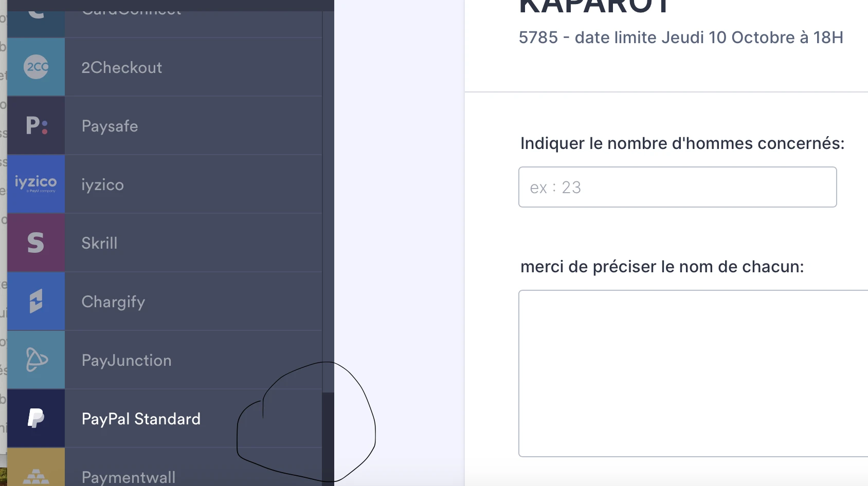This screenshot has width=868, height=486.
Task: Click the Chargify logo icon
Action: tap(35, 301)
